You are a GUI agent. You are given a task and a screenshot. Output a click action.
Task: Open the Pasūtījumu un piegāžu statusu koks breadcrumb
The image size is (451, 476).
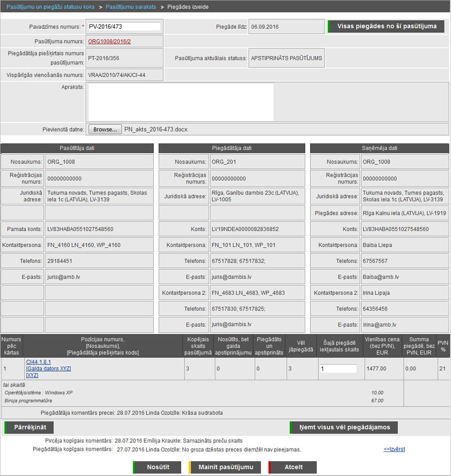pyautogui.click(x=50, y=7)
